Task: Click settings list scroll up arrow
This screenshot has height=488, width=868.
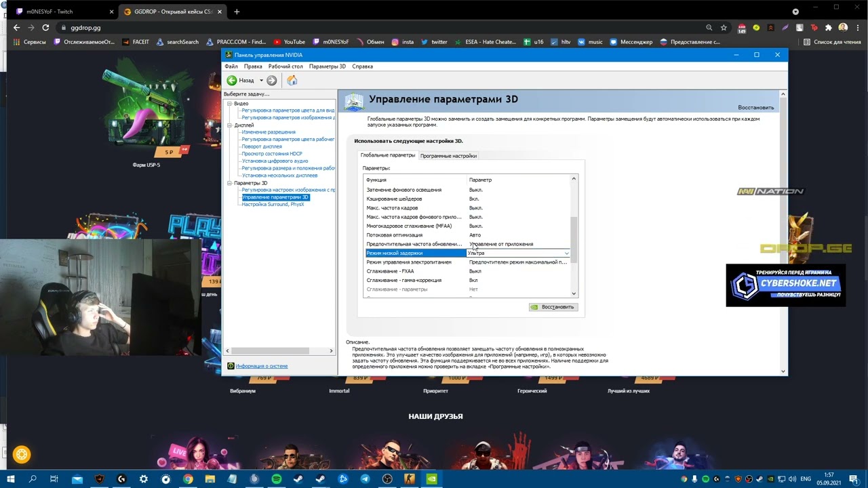Action: [574, 179]
